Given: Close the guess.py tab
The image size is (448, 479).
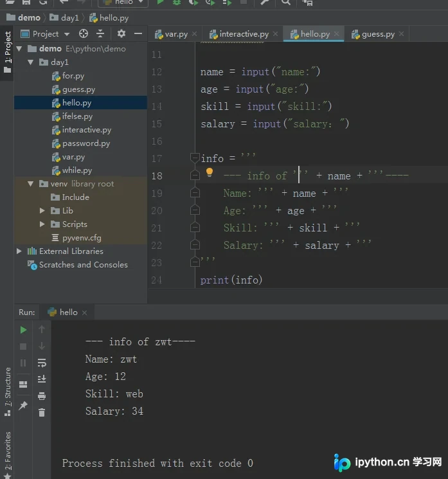Looking at the screenshot, I should point(401,34).
